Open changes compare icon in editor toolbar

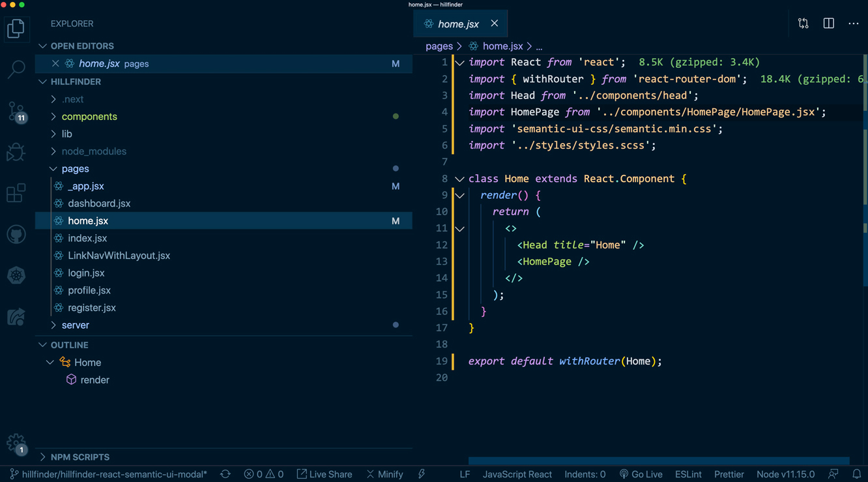[x=803, y=23]
